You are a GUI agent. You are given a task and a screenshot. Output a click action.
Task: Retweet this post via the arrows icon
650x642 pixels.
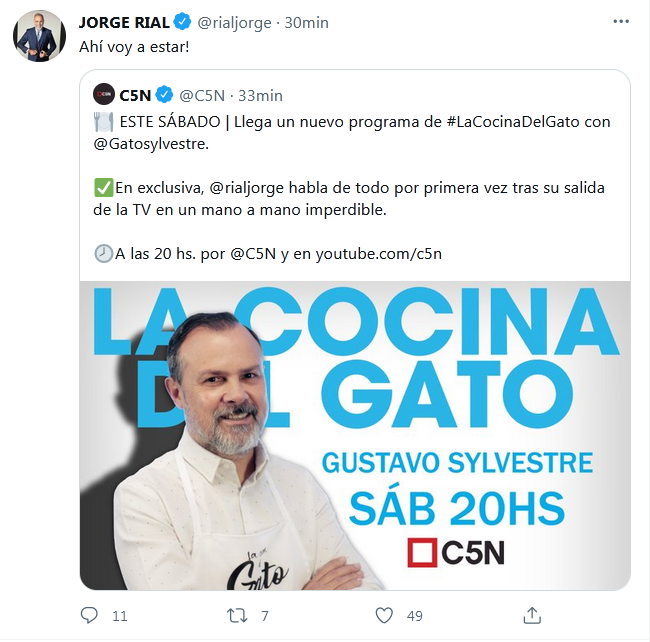click(x=237, y=616)
